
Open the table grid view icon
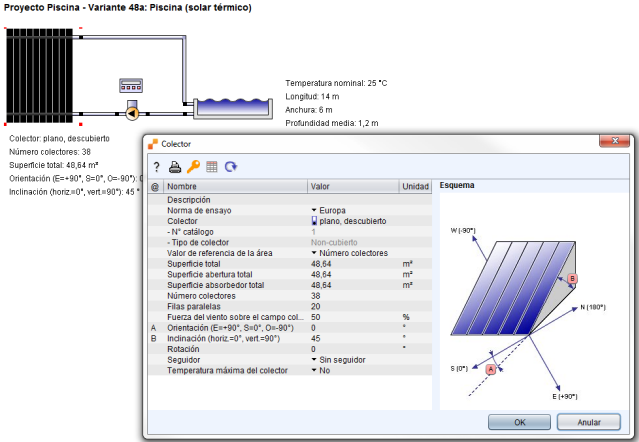click(212, 167)
